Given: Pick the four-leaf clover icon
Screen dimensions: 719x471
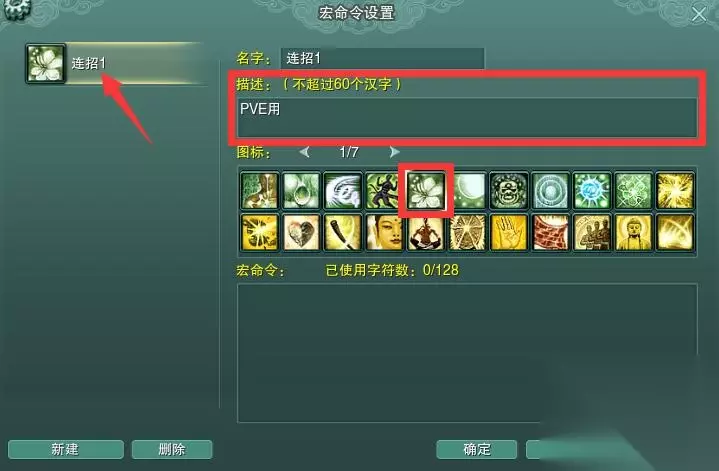Looking at the screenshot, I should [633, 190].
